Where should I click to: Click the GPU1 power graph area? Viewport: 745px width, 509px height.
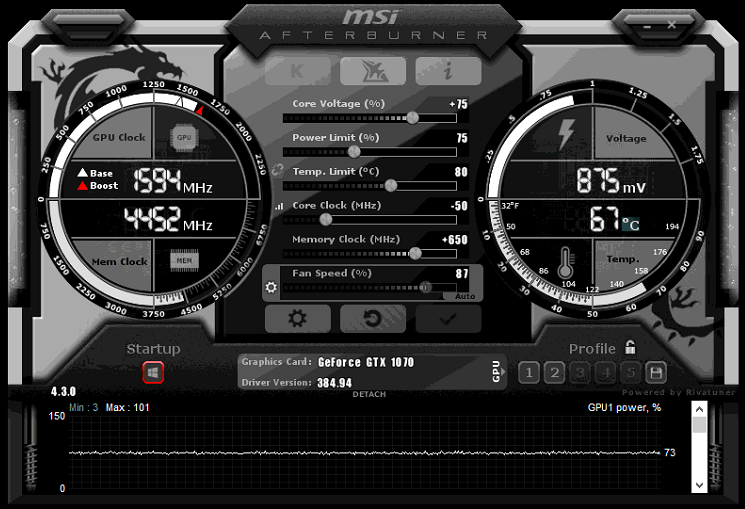pyautogui.click(x=365, y=452)
